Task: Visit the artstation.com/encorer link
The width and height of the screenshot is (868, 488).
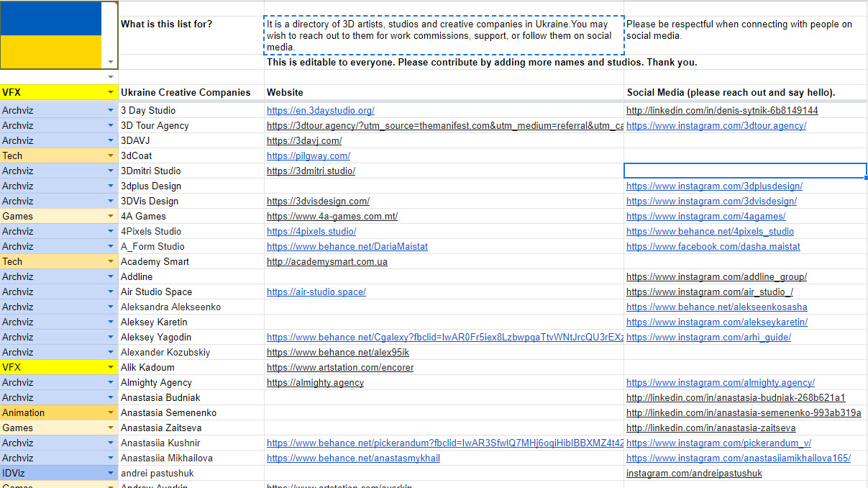Action: [340, 368]
